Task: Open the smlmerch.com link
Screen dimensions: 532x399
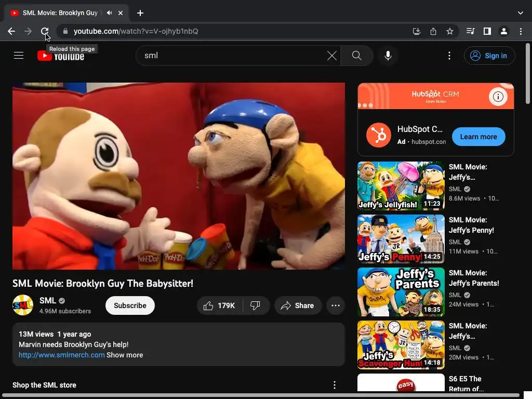Action: [x=61, y=355]
